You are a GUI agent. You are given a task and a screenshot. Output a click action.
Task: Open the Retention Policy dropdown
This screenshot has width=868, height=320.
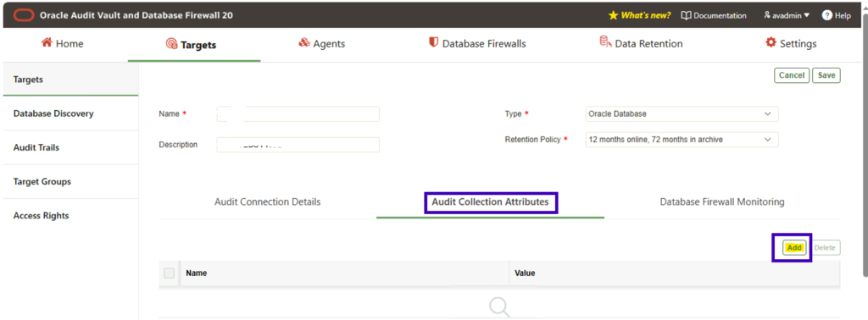[x=682, y=140]
